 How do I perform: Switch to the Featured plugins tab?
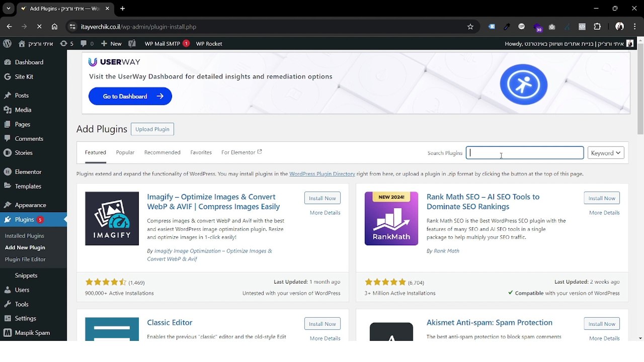point(96,152)
